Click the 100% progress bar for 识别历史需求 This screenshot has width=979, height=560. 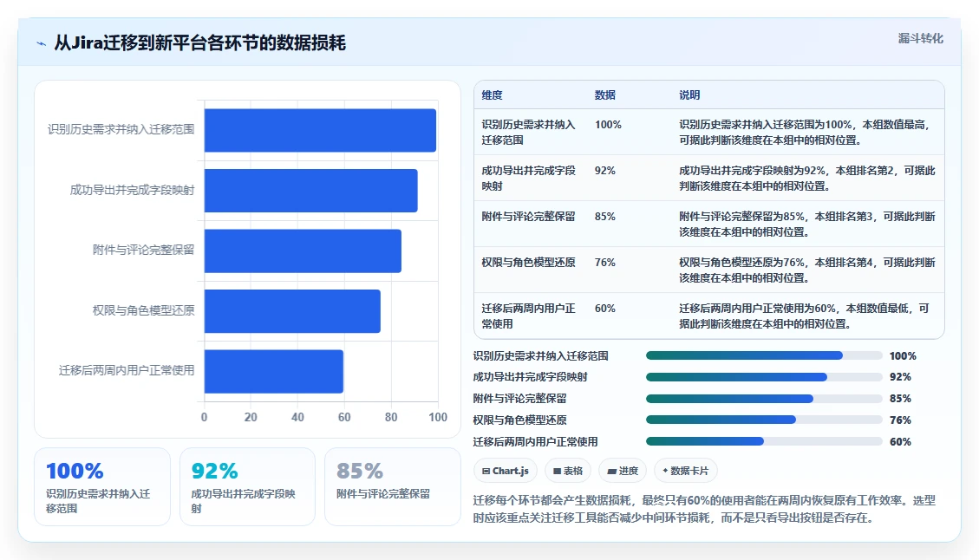point(764,356)
